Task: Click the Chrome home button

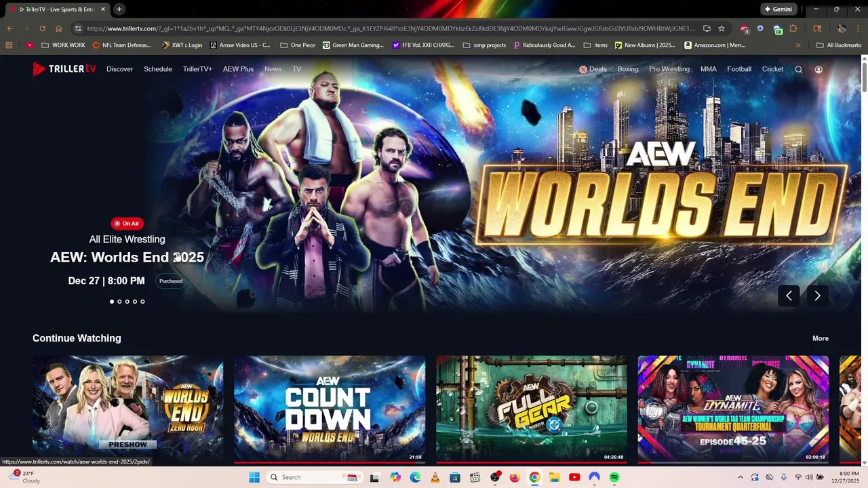Action: 58,28
